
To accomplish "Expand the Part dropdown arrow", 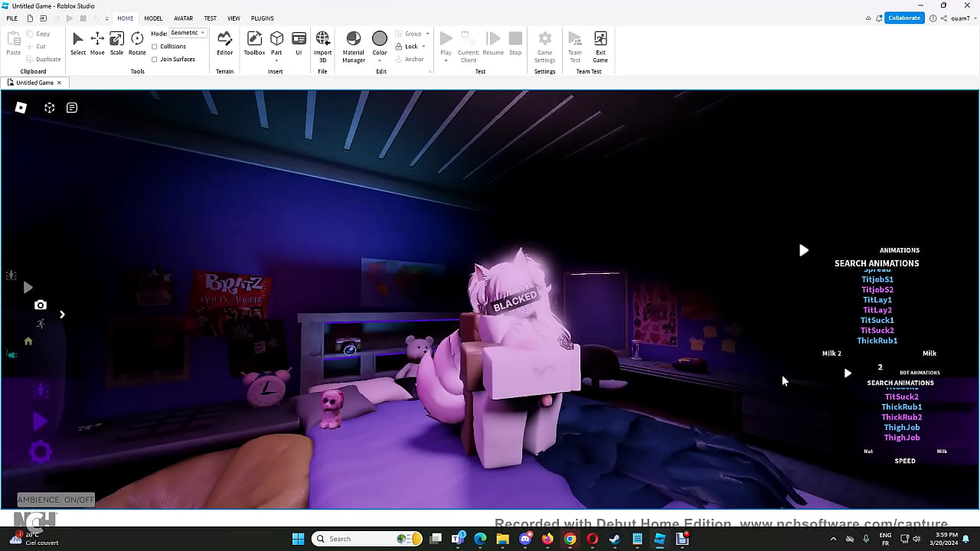I will tap(276, 60).
